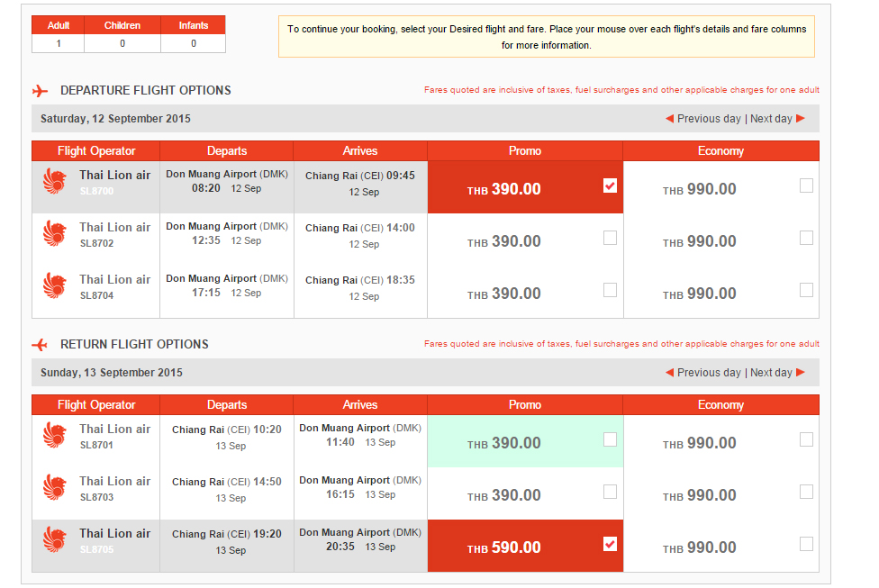Image resolution: width=879 pixels, height=588 pixels.
Task: Go to Next day for return flights
Action: point(771,372)
